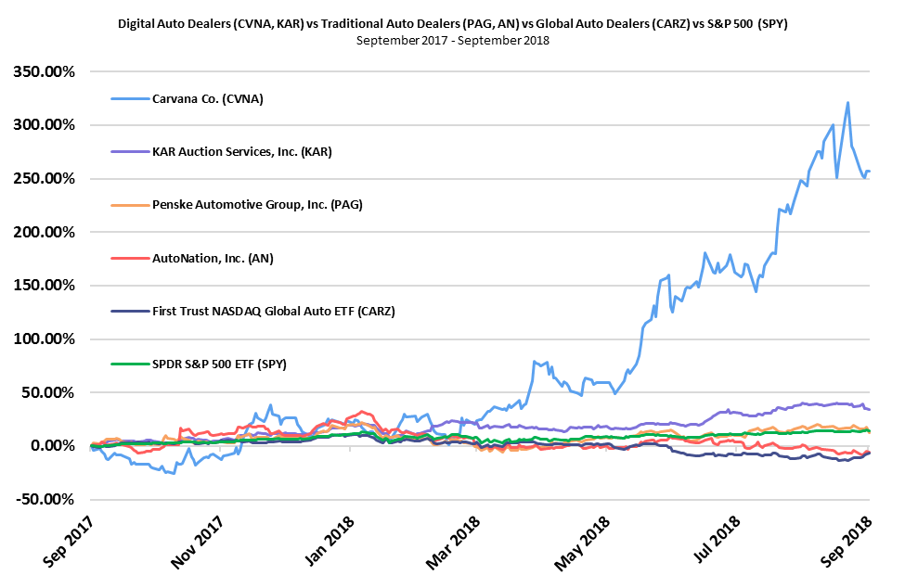Click the Sep 2017 x-axis label
Screen dimensions: 905x588
click(x=68, y=542)
